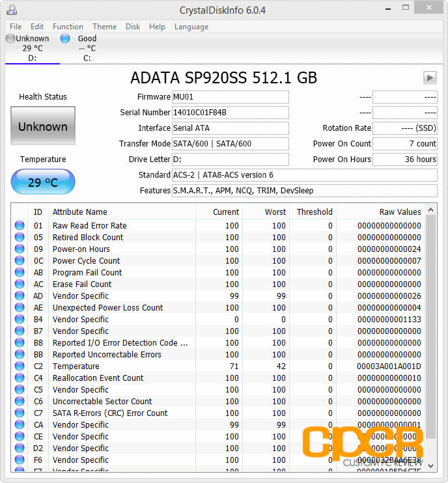Click the status orb for Power-on Hours
Screen dimensions: 448x483
pyautogui.click(x=20, y=249)
